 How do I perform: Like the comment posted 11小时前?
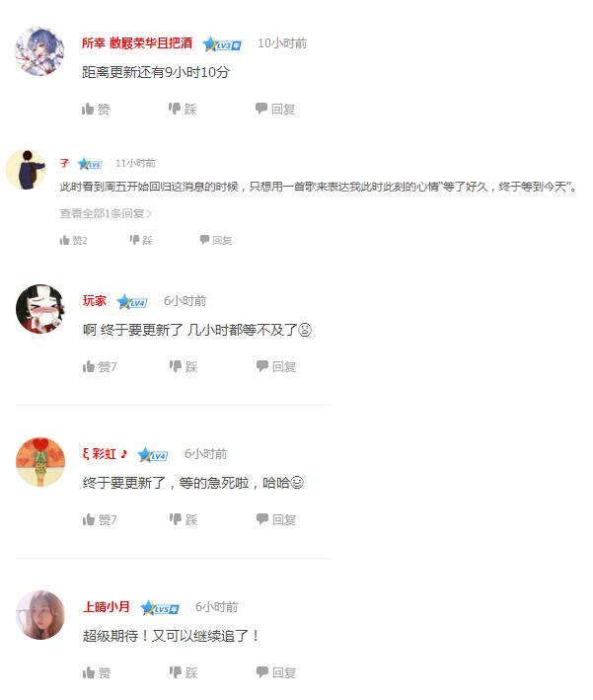[x=74, y=241]
